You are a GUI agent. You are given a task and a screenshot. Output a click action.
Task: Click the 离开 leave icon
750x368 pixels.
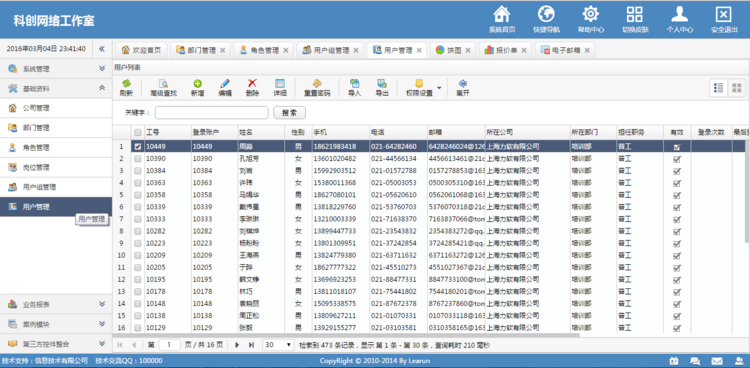463,83
